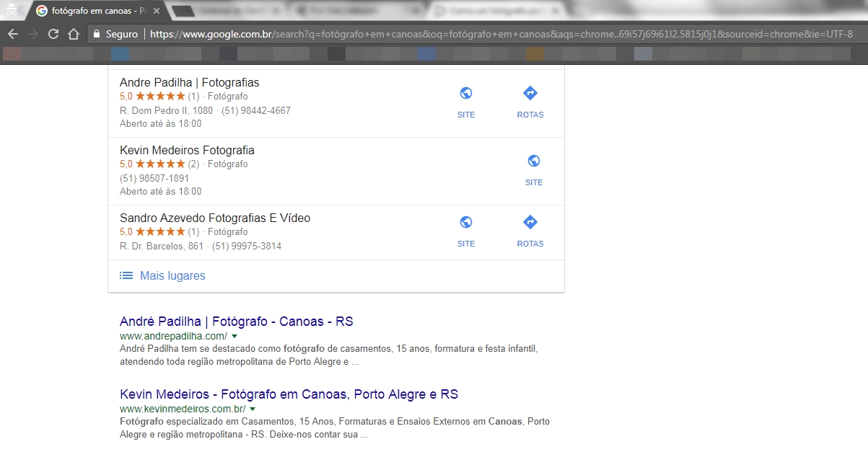Visit the SITE globe for Kevin Medeiros Fotografia
The width and height of the screenshot is (868, 452).
[534, 161]
